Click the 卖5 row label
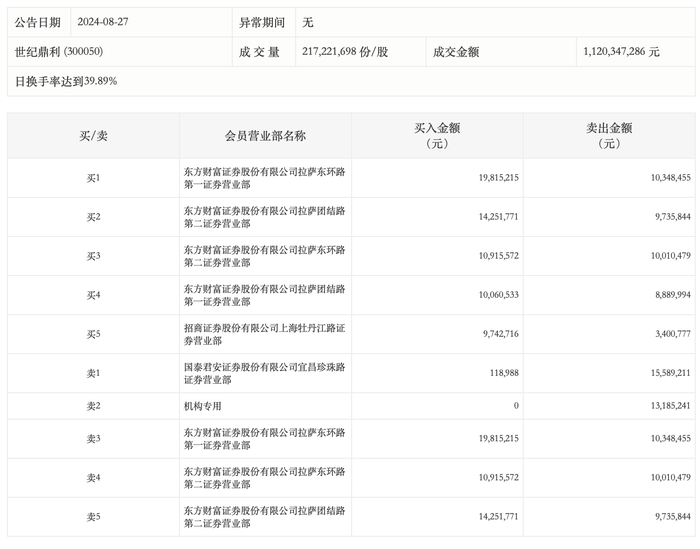 [x=93, y=517]
